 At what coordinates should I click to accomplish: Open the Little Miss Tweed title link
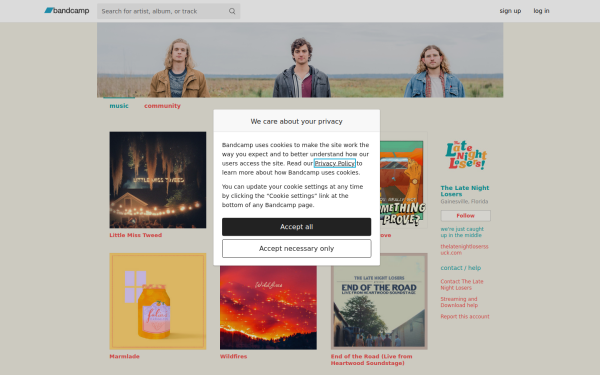click(135, 235)
